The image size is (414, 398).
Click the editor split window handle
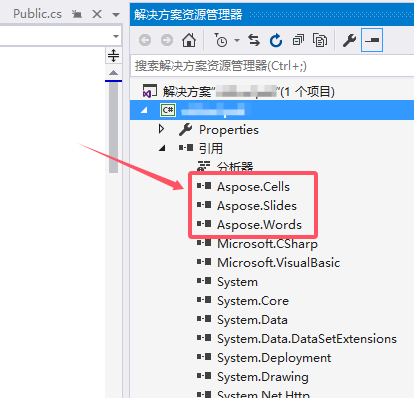click(x=113, y=55)
